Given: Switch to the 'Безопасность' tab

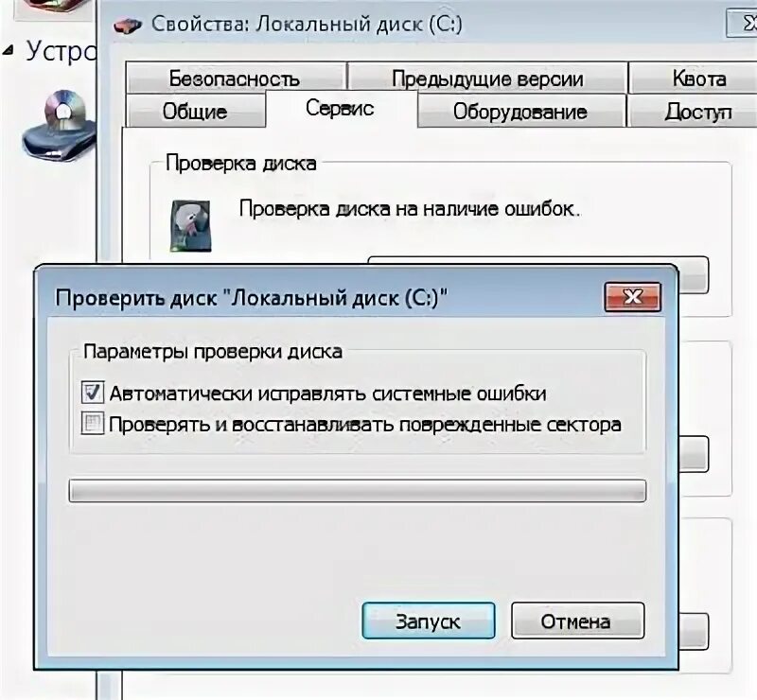Looking at the screenshot, I should (x=236, y=78).
